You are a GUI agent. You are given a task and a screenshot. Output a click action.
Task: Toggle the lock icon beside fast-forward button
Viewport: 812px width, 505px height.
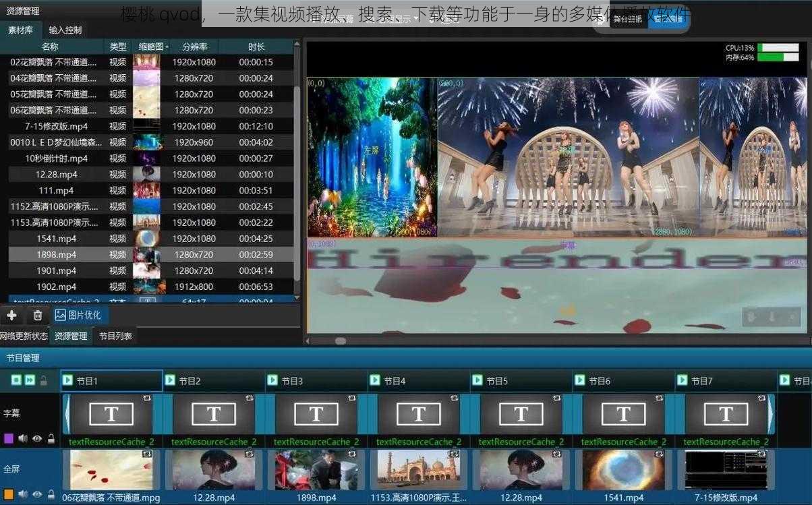(x=44, y=381)
